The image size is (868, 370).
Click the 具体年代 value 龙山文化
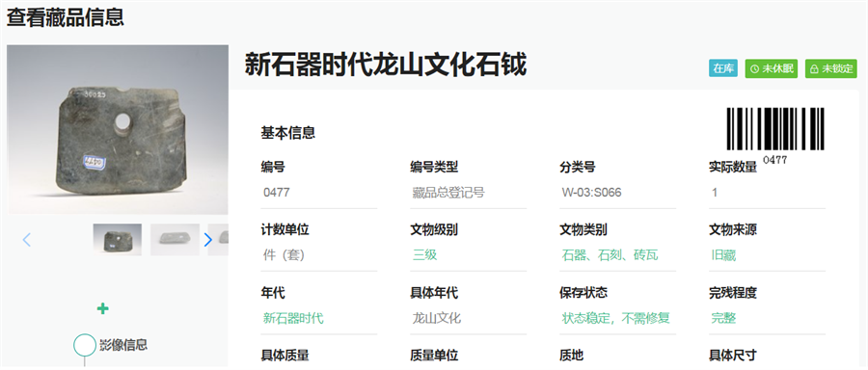437,318
